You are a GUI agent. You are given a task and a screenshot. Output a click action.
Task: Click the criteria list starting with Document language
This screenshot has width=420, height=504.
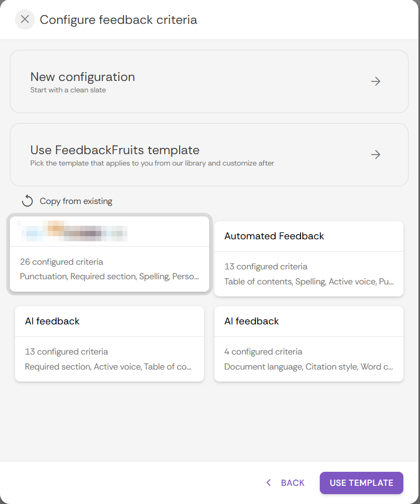click(308, 367)
